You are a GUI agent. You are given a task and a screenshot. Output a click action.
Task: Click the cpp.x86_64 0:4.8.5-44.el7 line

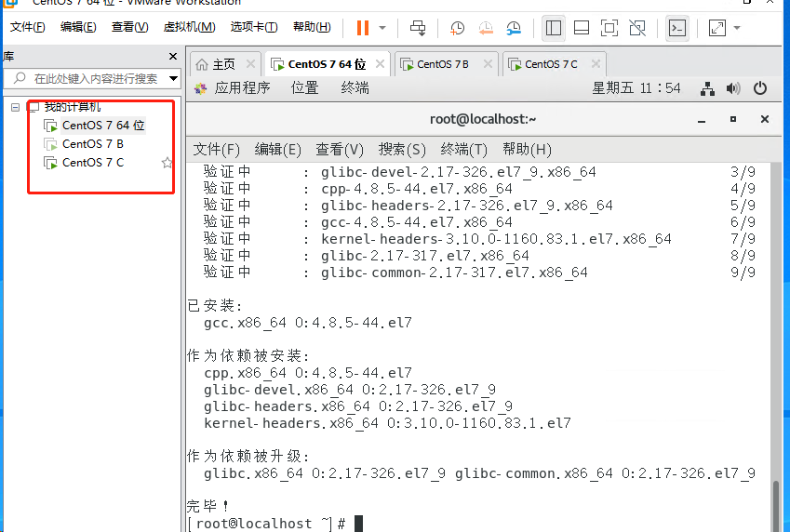(x=308, y=373)
